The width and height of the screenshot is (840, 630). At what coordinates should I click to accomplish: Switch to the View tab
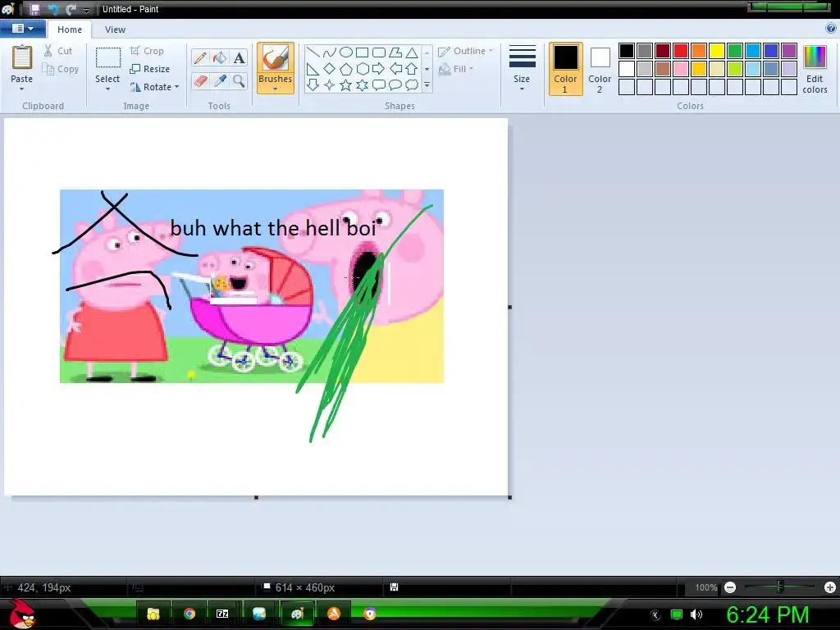coord(115,30)
